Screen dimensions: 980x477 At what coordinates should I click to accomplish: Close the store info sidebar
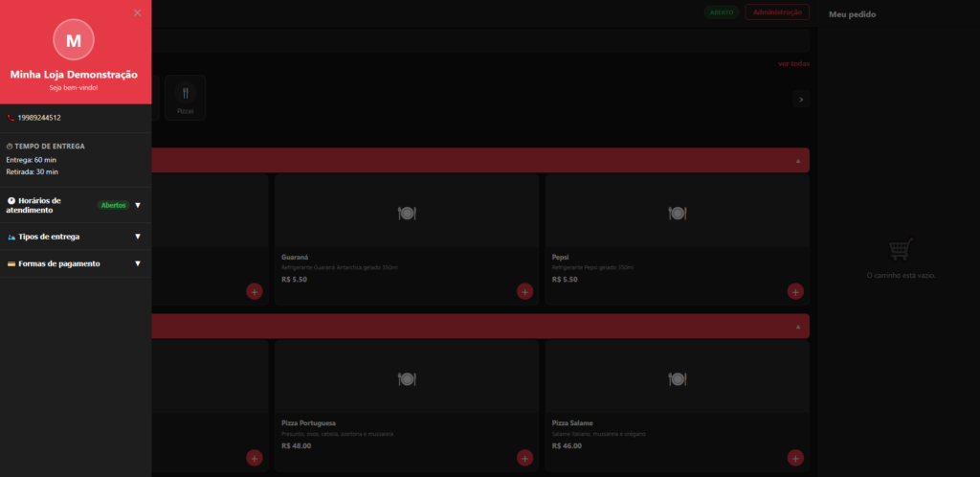coord(137,12)
